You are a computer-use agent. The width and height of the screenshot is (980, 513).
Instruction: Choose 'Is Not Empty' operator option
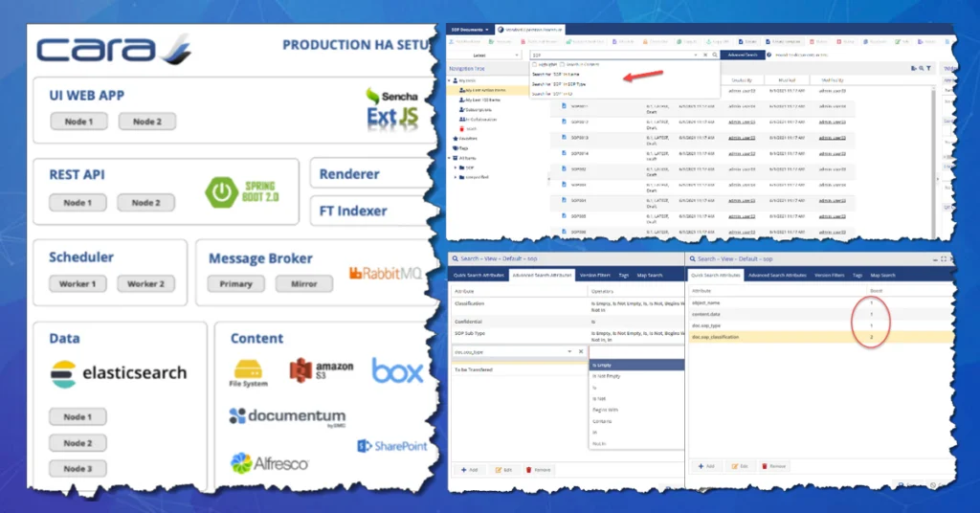636,376
